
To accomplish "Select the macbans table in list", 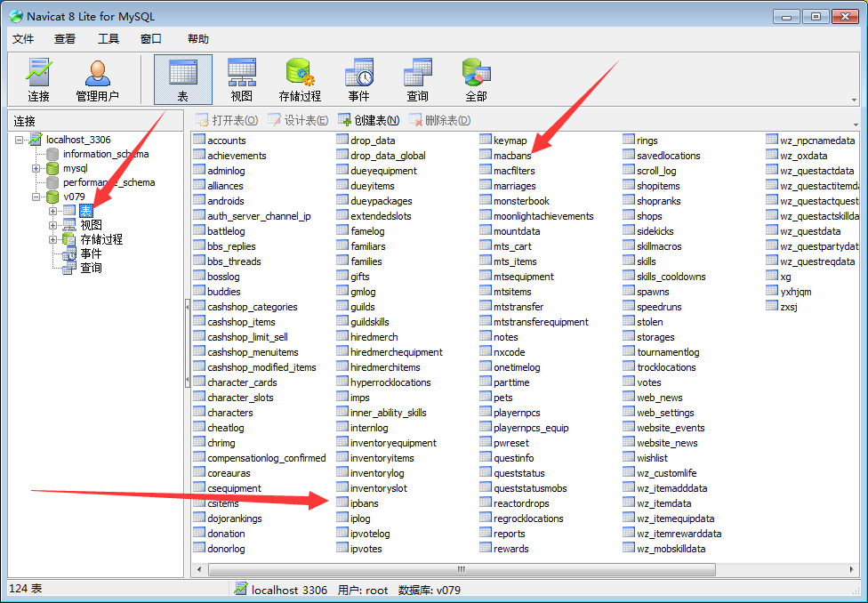I will click(511, 156).
